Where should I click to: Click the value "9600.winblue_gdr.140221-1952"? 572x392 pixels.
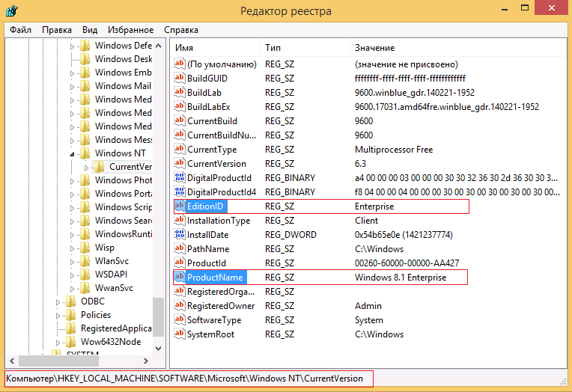coord(415,93)
